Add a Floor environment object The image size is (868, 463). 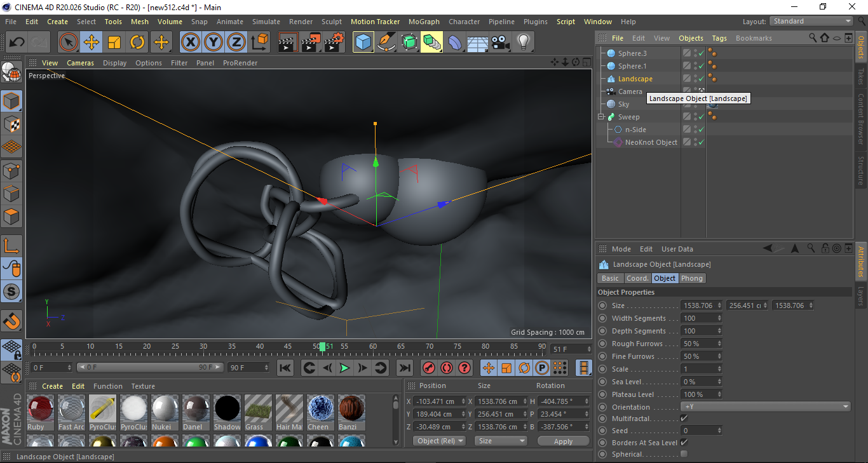(477, 43)
